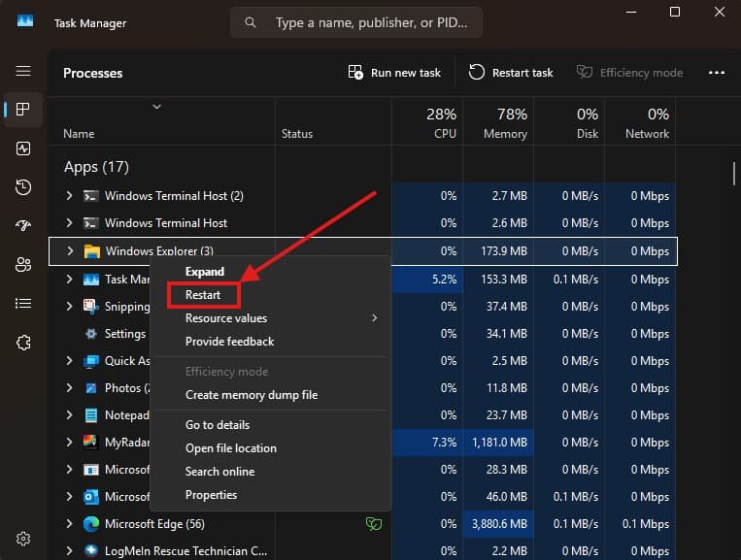Viewport: 741px width, 560px height.
Task: Open the App history sidebar icon
Action: (x=23, y=187)
